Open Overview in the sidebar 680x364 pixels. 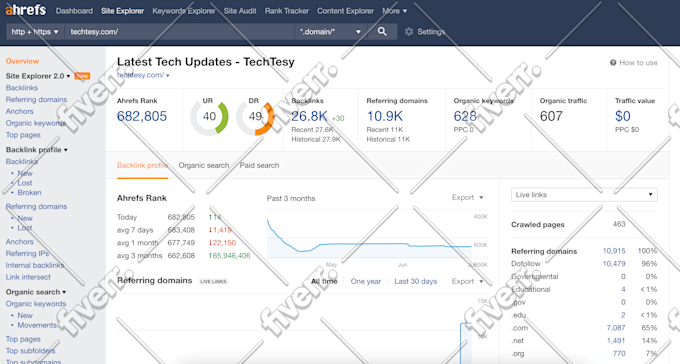[22, 61]
